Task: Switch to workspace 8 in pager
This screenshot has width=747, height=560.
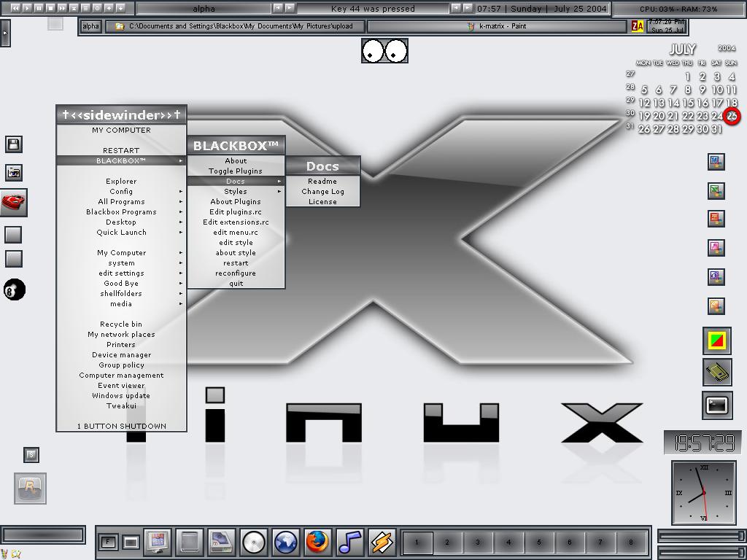Action: tap(631, 542)
